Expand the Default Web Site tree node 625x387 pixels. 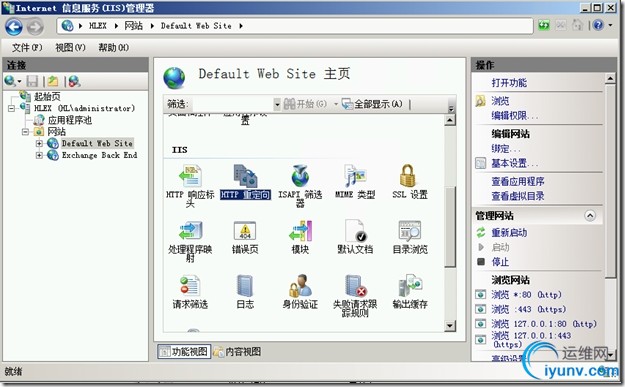[39, 143]
